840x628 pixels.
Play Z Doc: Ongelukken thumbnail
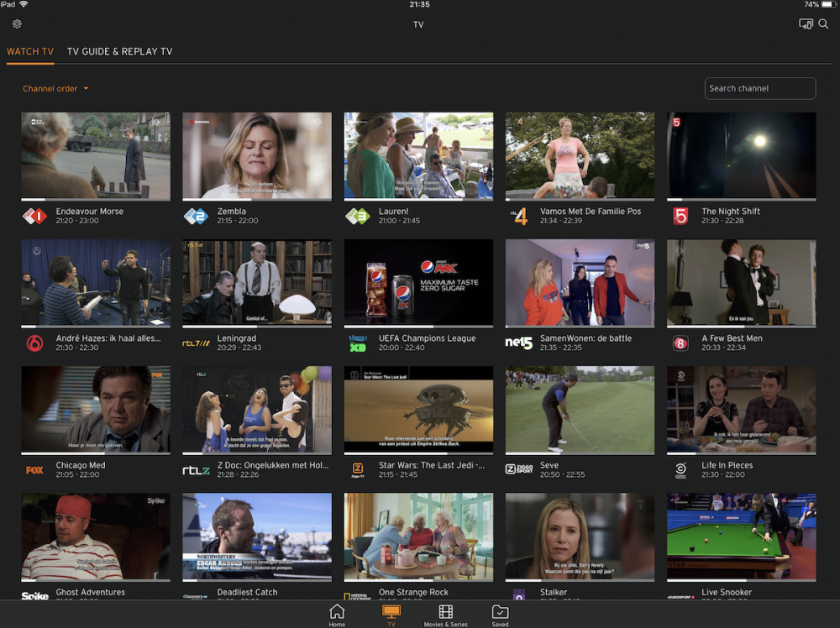tap(257, 410)
